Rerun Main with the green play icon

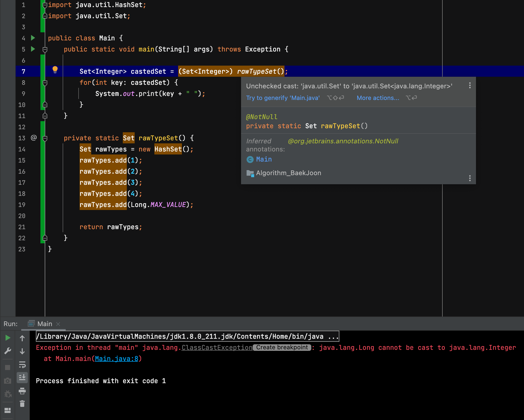pos(8,338)
